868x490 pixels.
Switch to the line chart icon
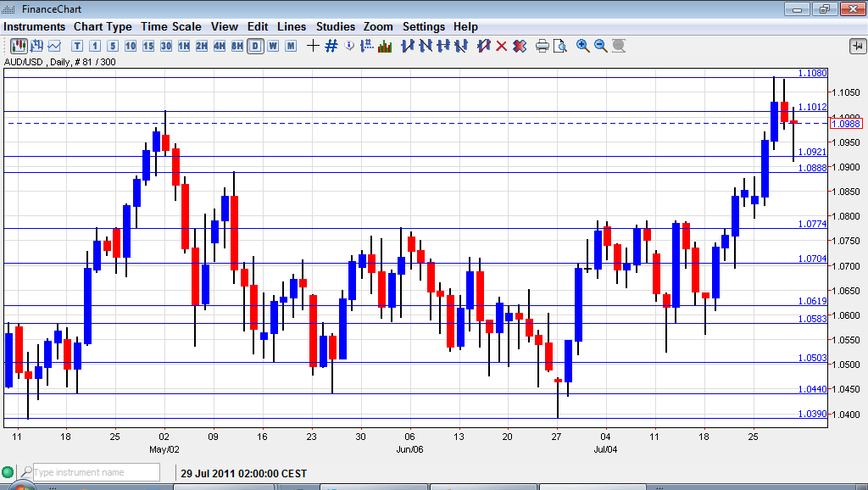pos(54,46)
